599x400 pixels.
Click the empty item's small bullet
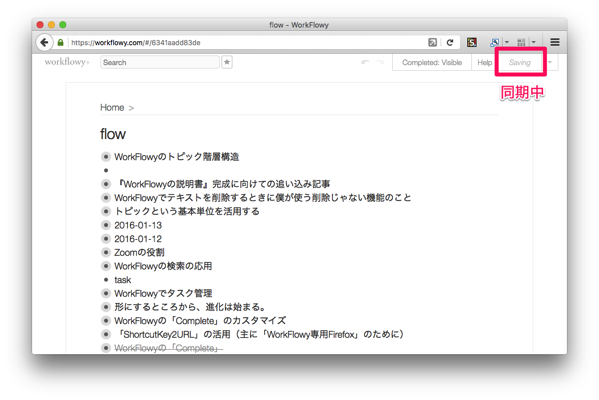point(106,170)
